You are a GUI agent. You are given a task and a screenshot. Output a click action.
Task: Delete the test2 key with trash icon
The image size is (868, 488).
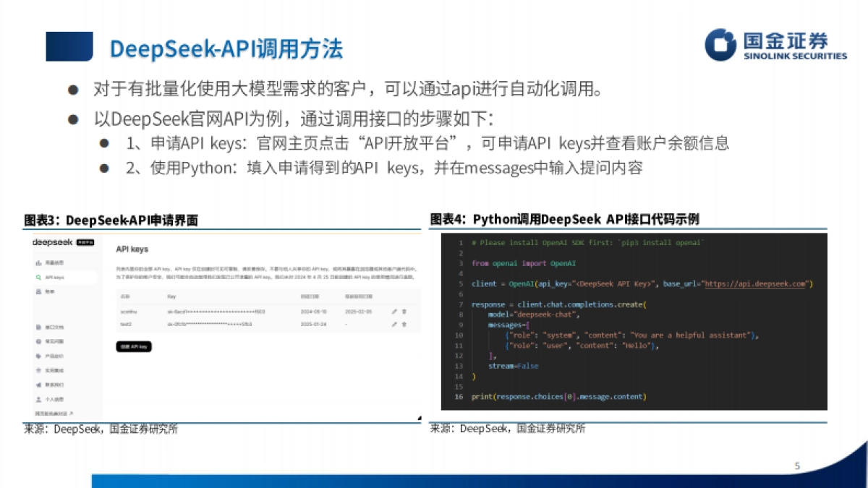point(404,325)
